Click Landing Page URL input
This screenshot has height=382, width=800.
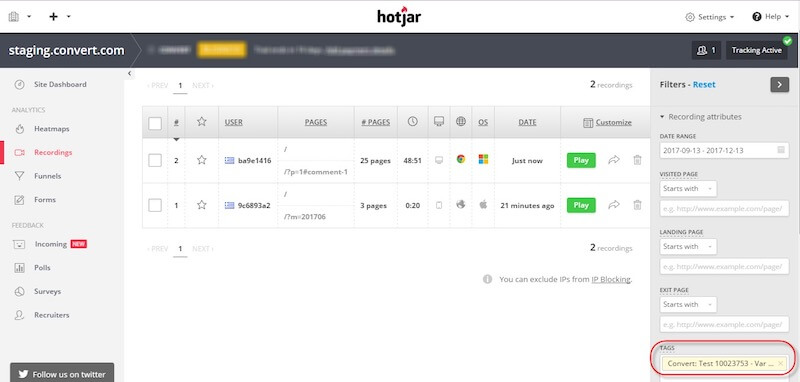pyautogui.click(x=724, y=266)
